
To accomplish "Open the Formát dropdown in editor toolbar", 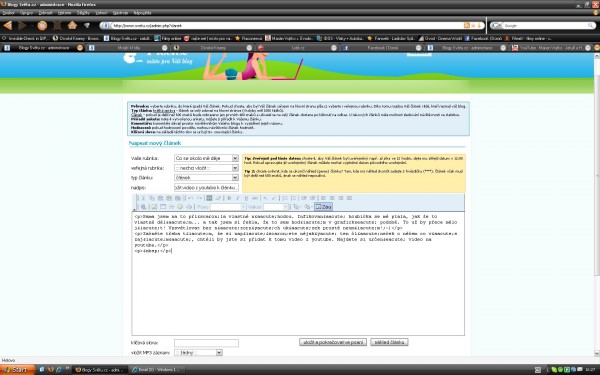I will tap(228, 207).
